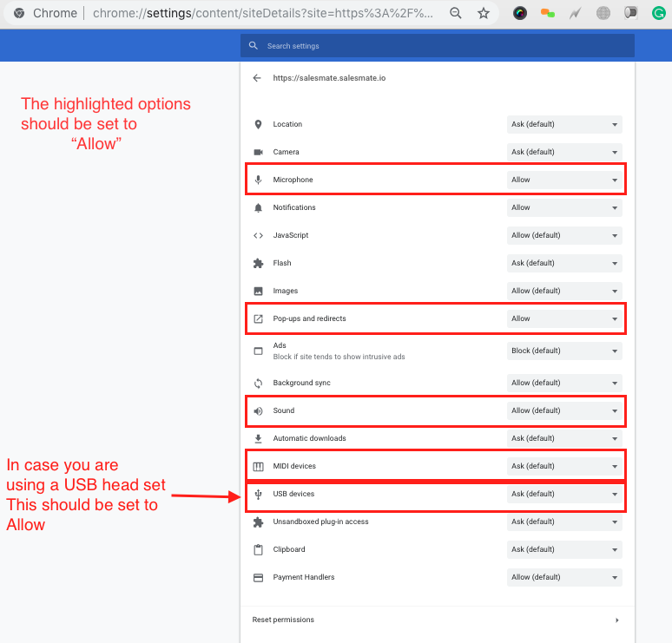Image resolution: width=672 pixels, height=643 pixels.
Task: Click the Pop-ups and redirects icon
Action: click(258, 318)
